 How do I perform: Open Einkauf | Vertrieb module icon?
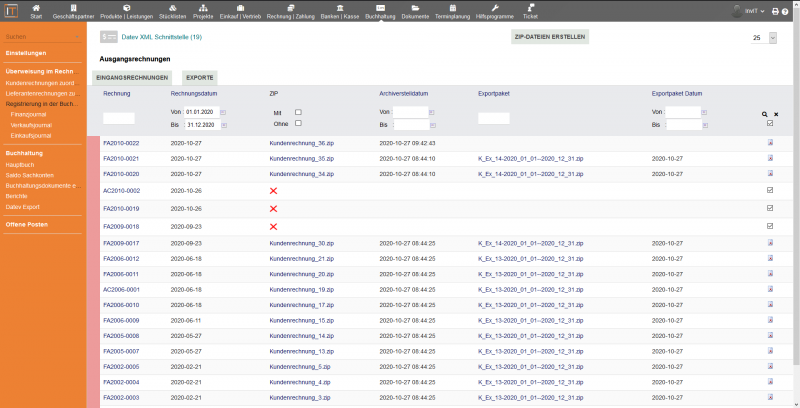pyautogui.click(x=240, y=8)
